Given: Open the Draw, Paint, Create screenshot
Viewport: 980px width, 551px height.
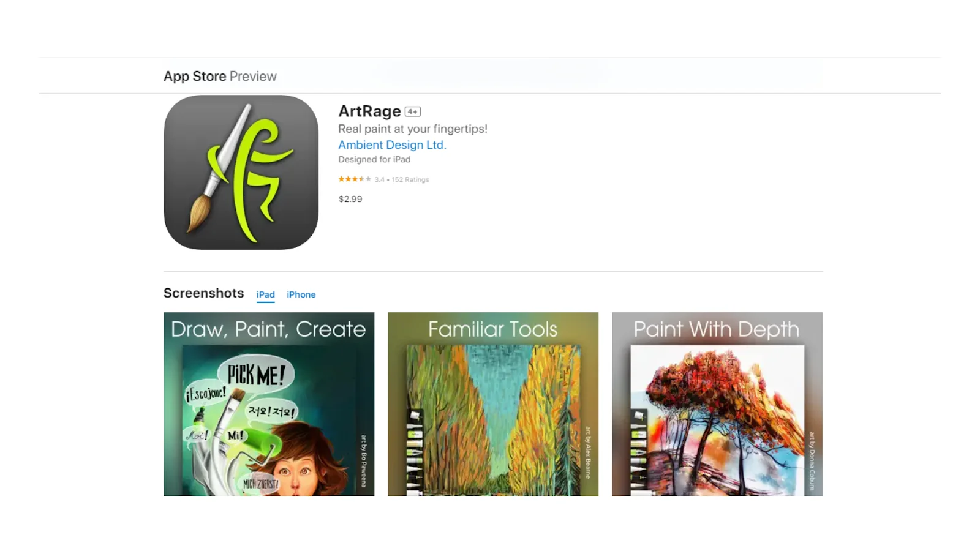Looking at the screenshot, I should [x=269, y=404].
